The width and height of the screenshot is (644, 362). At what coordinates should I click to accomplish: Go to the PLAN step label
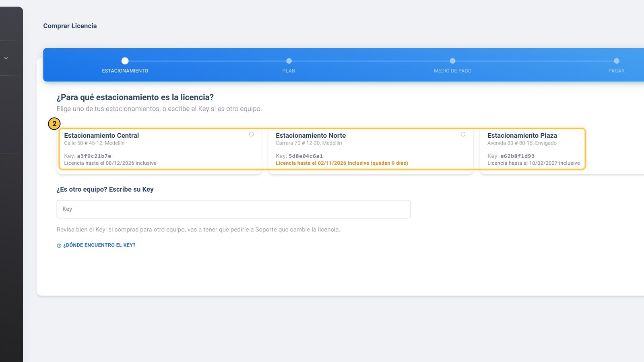[289, 71]
